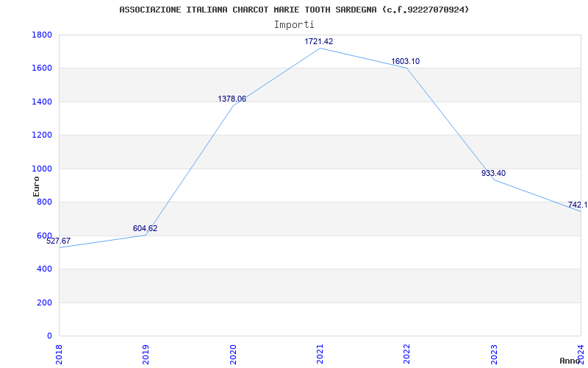Click the 400 y-axis tick label
This screenshot has height=368, width=588.
tap(45, 269)
